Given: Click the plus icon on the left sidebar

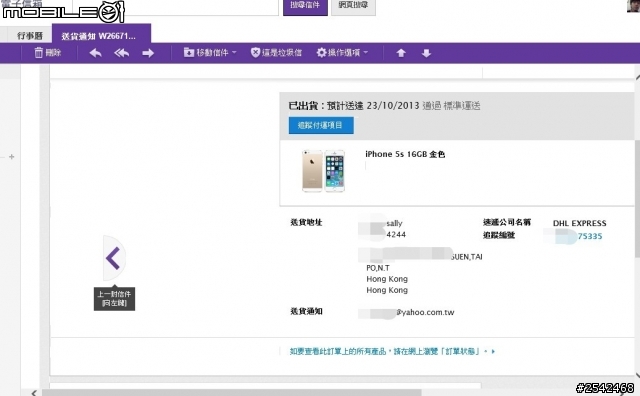Looking at the screenshot, I should point(11,157).
